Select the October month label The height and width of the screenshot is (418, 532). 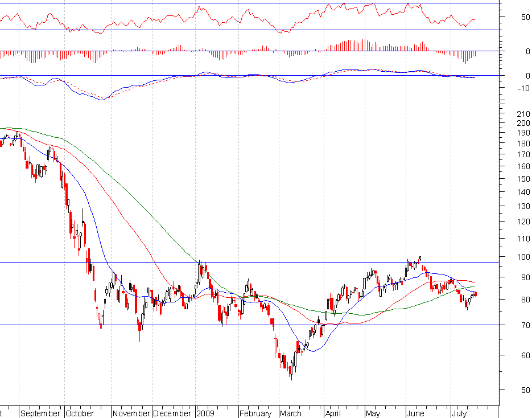click(80, 413)
